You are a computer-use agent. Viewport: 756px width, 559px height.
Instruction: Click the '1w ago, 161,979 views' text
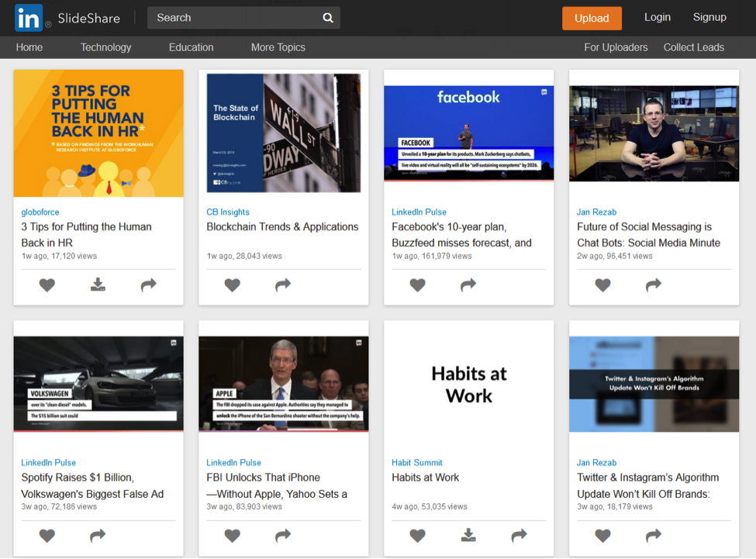(x=432, y=256)
